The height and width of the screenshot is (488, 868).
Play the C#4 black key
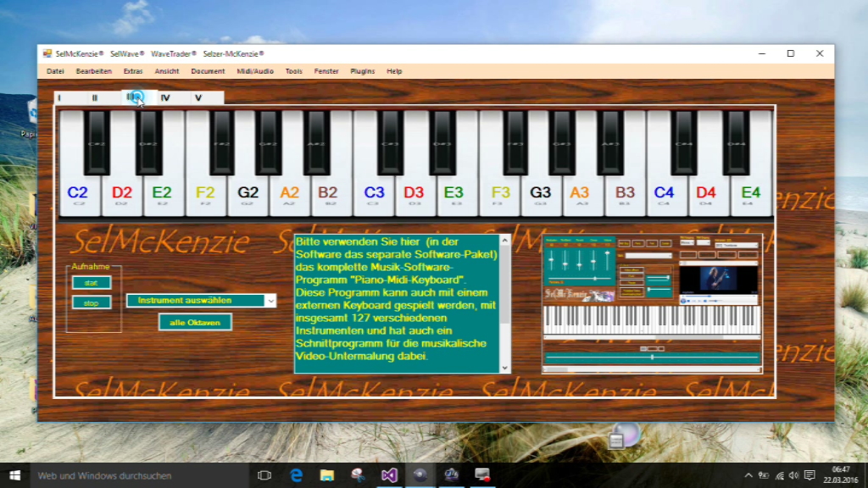(x=684, y=142)
